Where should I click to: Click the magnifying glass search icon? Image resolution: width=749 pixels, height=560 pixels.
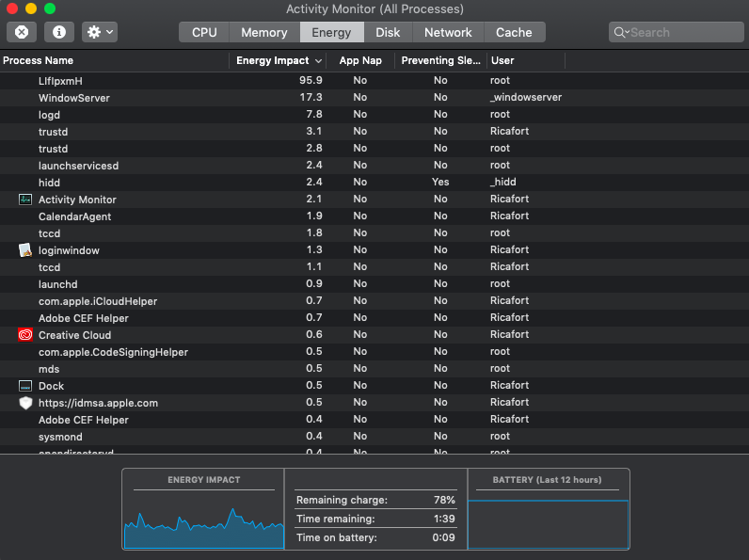coord(621,32)
